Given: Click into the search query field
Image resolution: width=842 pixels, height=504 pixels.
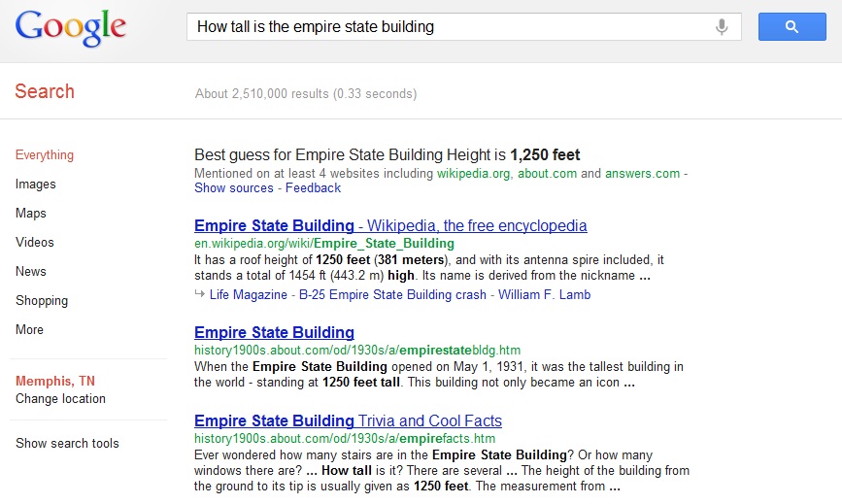Looking at the screenshot, I should pos(447,27).
